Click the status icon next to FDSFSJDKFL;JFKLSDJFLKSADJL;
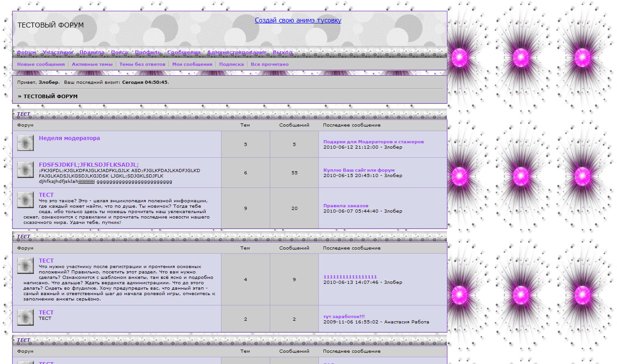 click(x=25, y=170)
